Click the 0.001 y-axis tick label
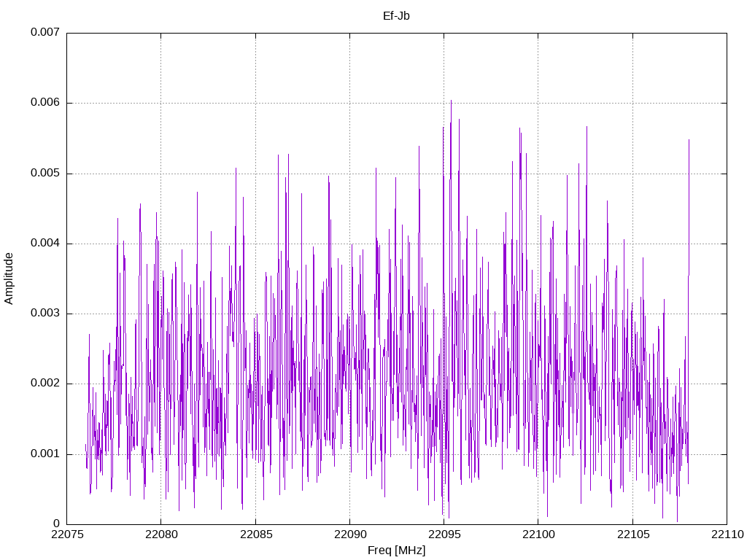 (x=45, y=454)
